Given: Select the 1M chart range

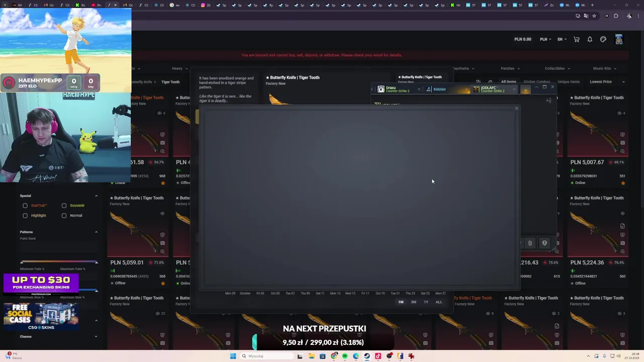Looking at the screenshot, I should point(400,302).
